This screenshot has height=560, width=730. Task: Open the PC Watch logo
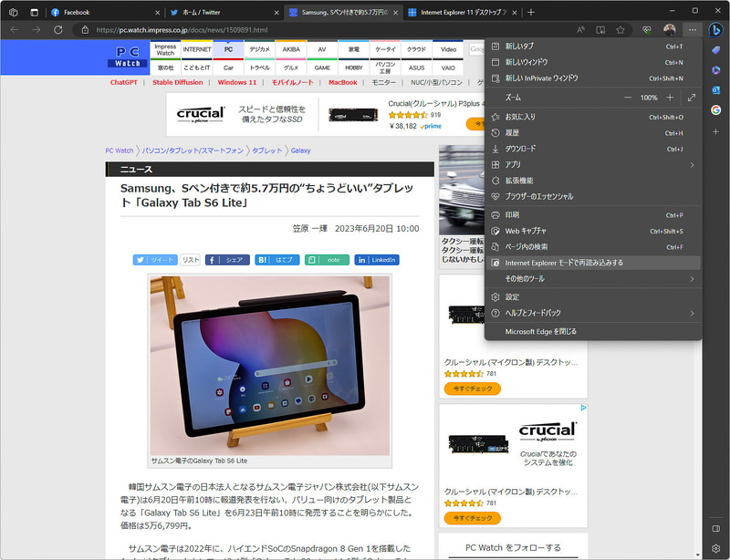click(x=128, y=57)
